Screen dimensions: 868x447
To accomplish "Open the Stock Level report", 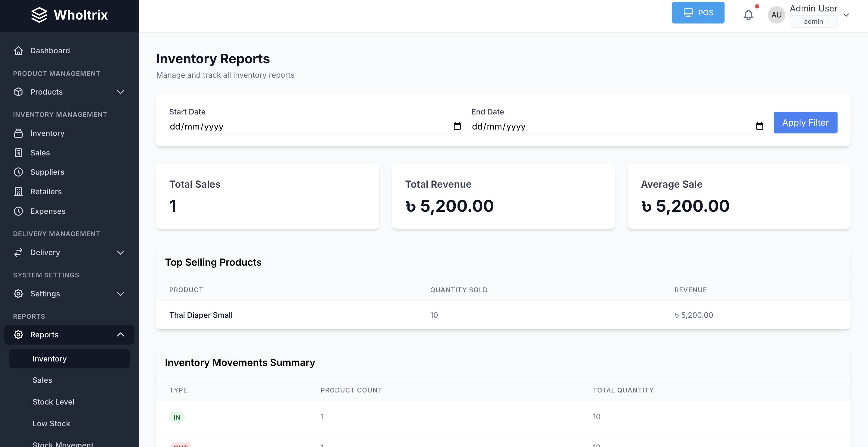I will (x=53, y=402).
